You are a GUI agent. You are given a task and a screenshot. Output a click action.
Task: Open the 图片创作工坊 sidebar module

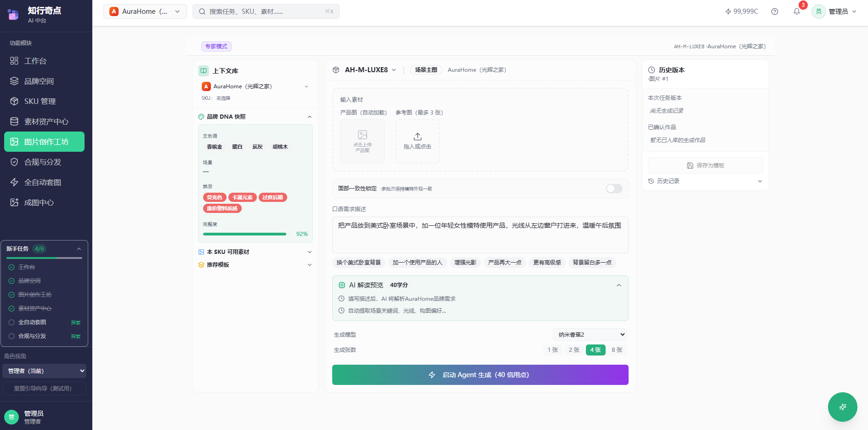pos(44,142)
